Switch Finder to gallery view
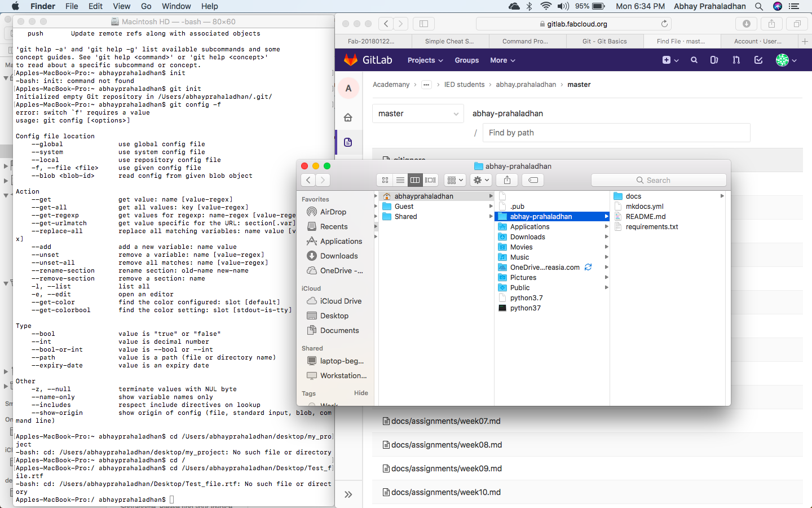This screenshot has height=508, width=812. click(430, 180)
